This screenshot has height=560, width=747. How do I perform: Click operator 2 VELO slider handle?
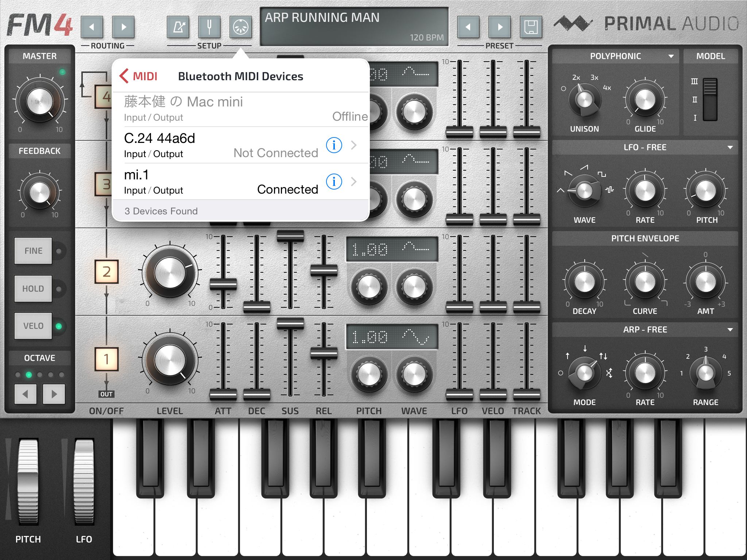[x=493, y=307]
